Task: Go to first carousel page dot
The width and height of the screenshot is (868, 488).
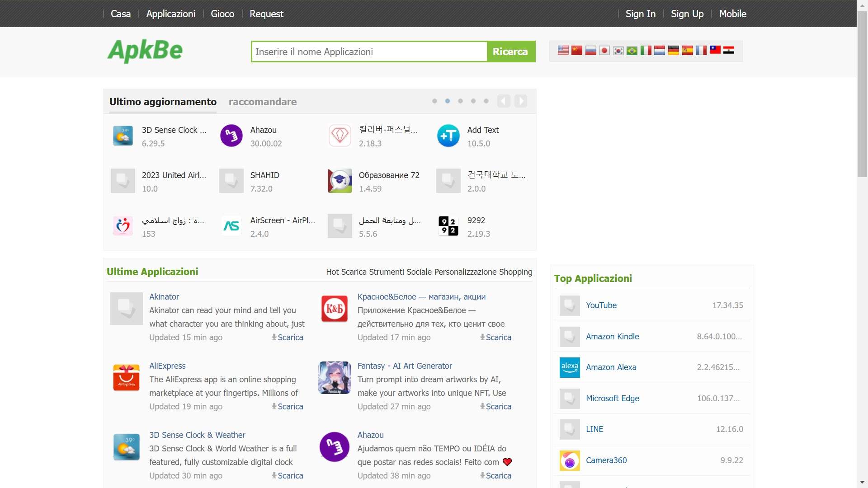Action: (x=434, y=101)
